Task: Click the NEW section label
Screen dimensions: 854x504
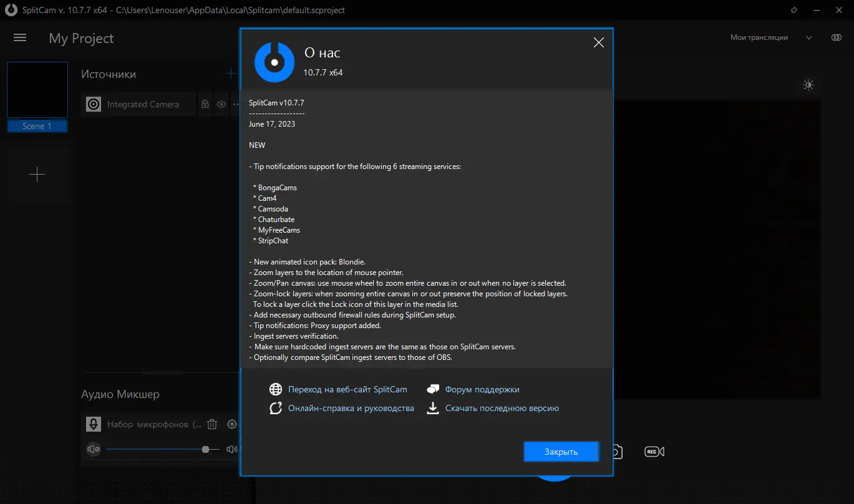Action: (257, 145)
